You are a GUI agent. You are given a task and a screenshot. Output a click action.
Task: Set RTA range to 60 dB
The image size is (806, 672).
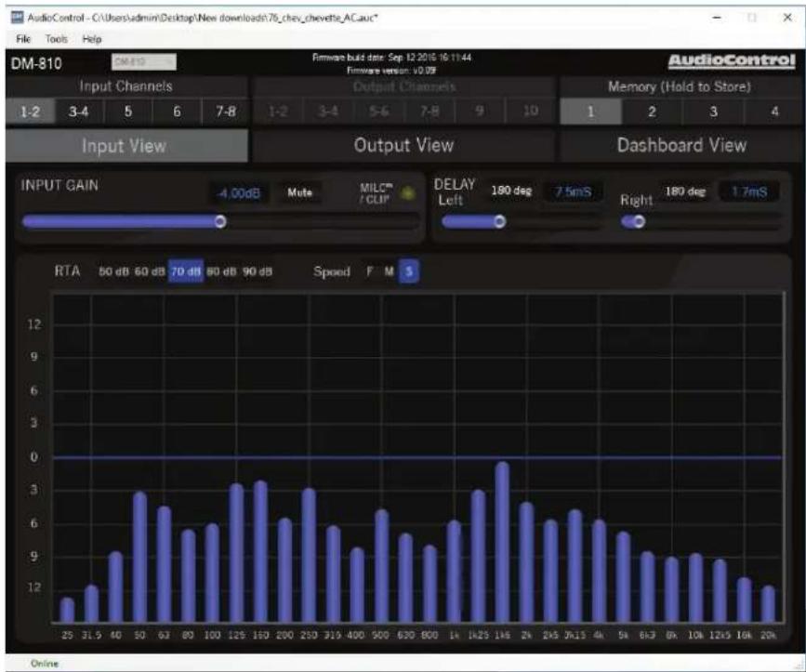tap(150, 271)
